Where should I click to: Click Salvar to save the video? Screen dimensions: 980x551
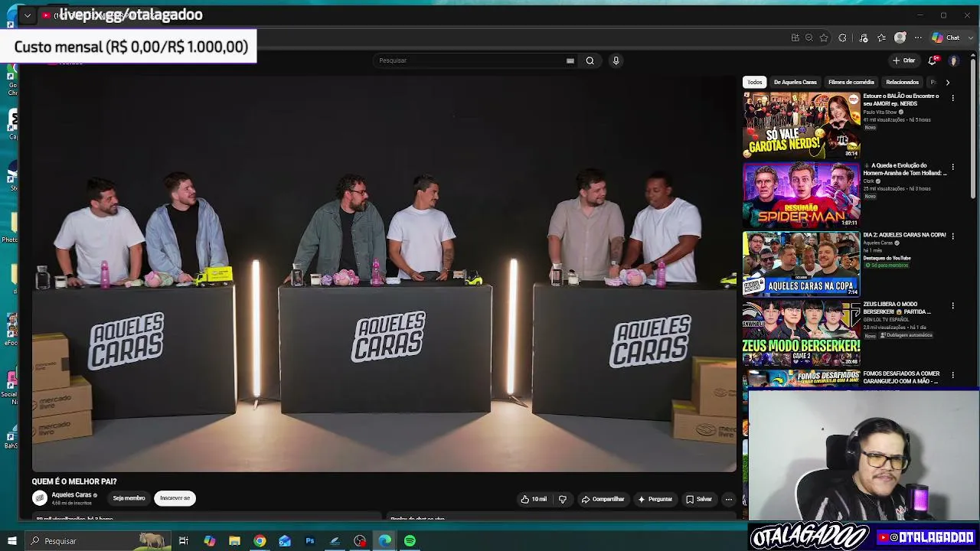[x=699, y=499]
